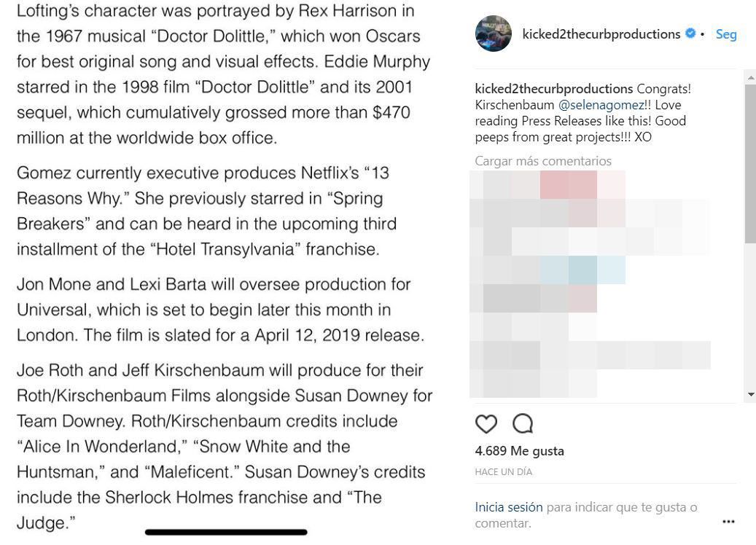Open the three-dot more options menu

[728, 522]
